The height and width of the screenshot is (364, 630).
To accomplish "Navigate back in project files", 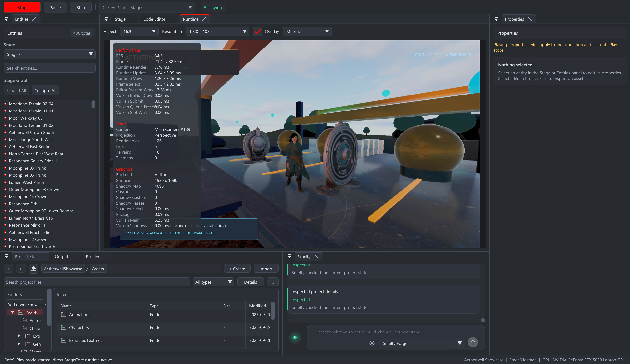I will pos(9,269).
